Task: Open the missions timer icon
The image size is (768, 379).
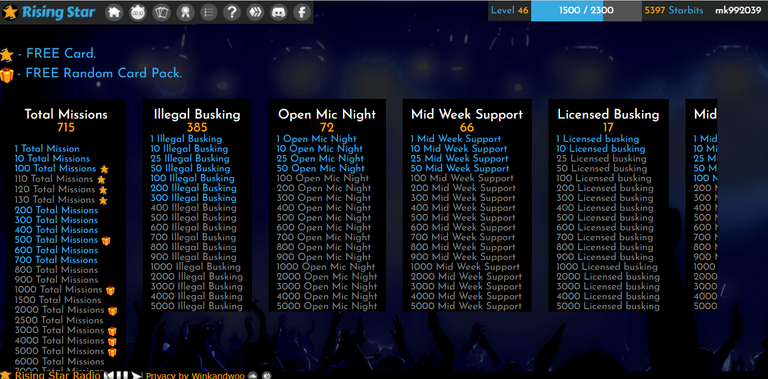Action: click(x=138, y=12)
